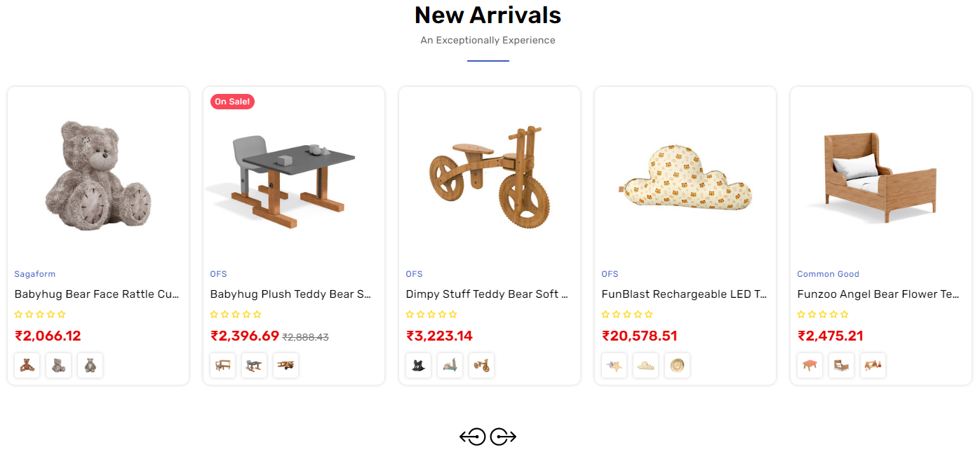Open the Common Good brand link
Screen dimensions: 980x452
tap(828, 274)
